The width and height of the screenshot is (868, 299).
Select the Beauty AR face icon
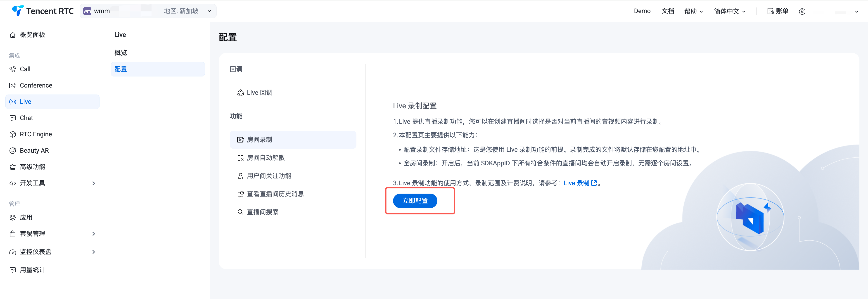[x=13, y=151]
